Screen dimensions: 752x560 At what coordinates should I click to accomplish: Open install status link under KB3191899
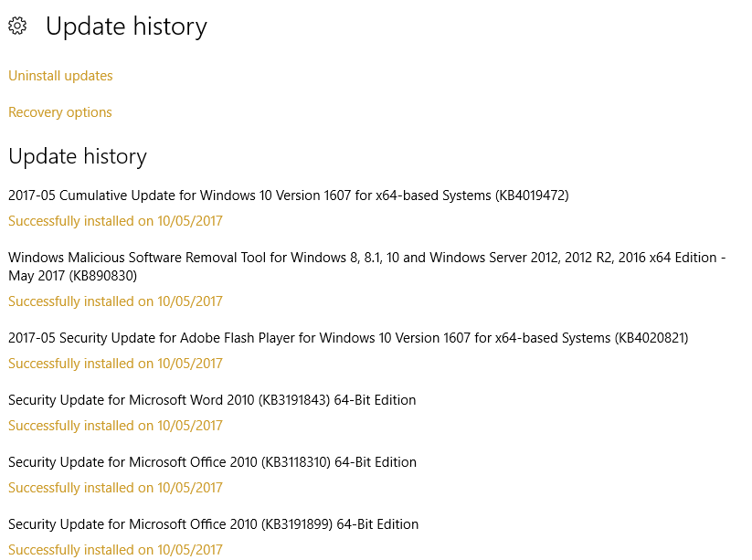[x=115, y=550]
